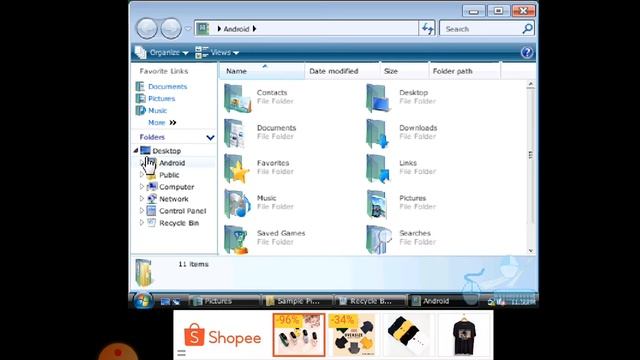Image resolution: width=640 pixels, height=360 pixels.
Task: Open the black t-shirt product thumbnail
Action: (x=464, y=335)
